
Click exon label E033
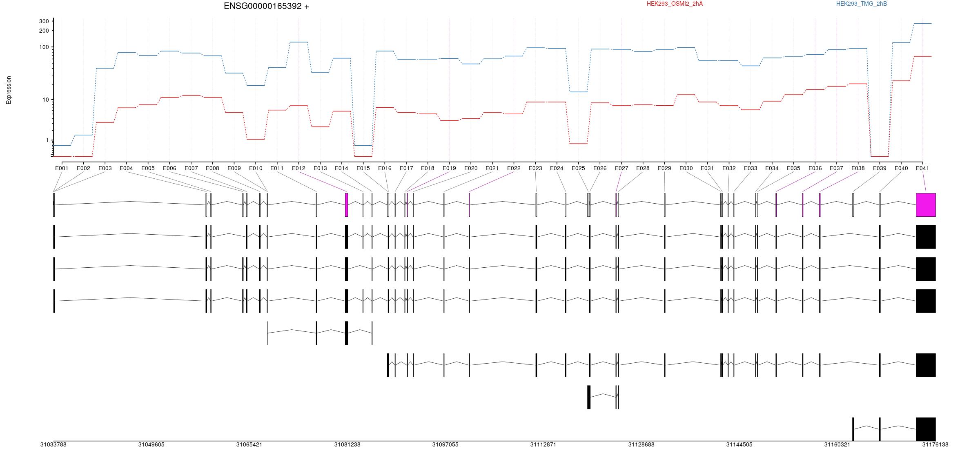coord(751,168)
